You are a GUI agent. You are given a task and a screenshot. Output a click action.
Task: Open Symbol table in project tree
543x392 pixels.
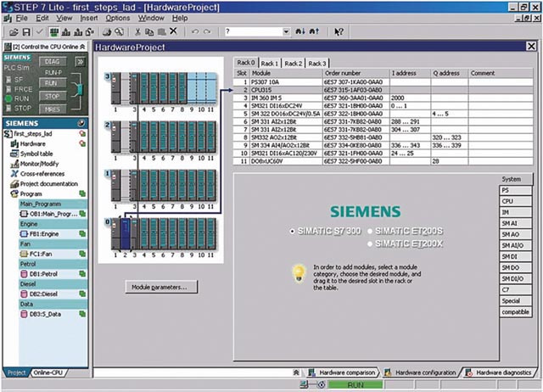tap(36, 154)
